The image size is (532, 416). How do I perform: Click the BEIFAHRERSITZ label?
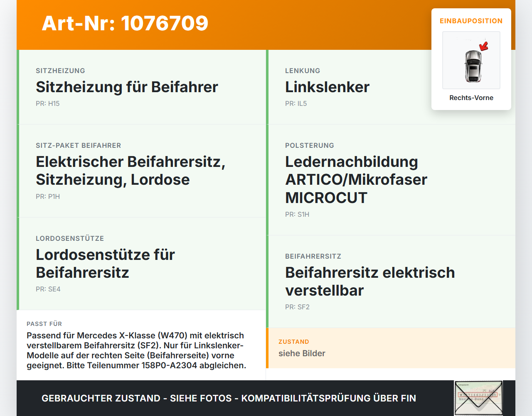[x=313, y=256]
